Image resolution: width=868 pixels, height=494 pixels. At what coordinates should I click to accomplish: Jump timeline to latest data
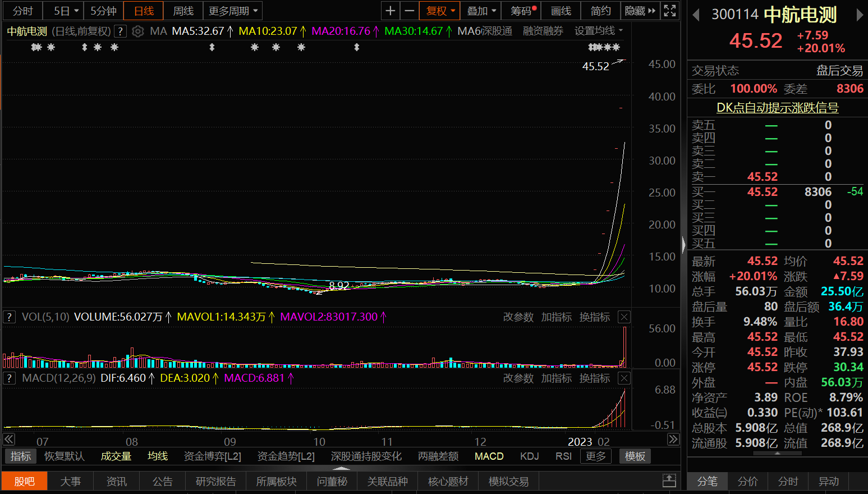673,440
